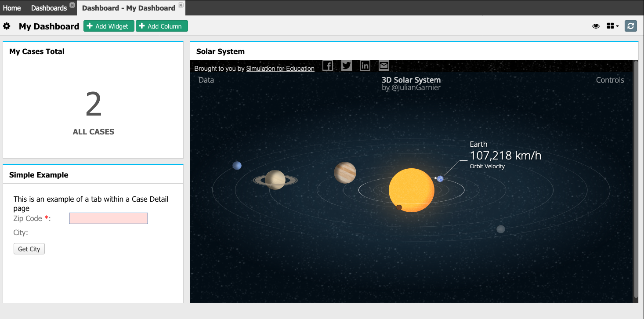The width and height of the screenshot is (644, 319).
Task: Click the refresh dashboard icon
Action: pyautogui.click(x=630, y=26)
